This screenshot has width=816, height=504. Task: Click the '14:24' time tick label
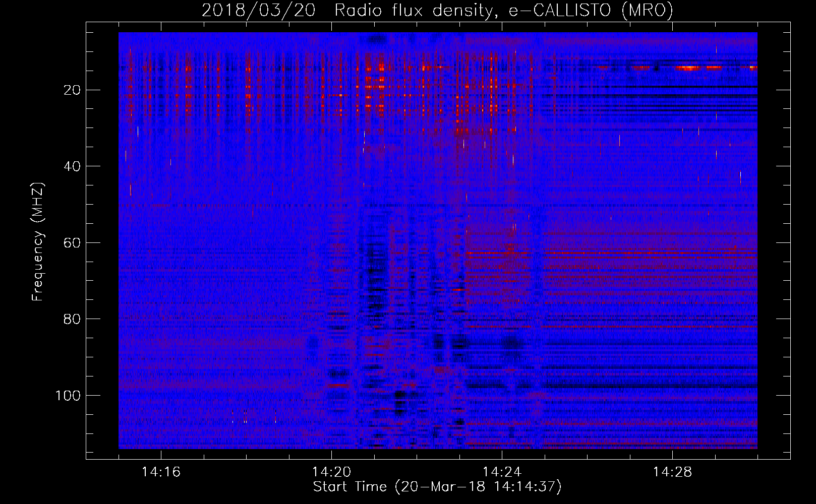[502, 472]
